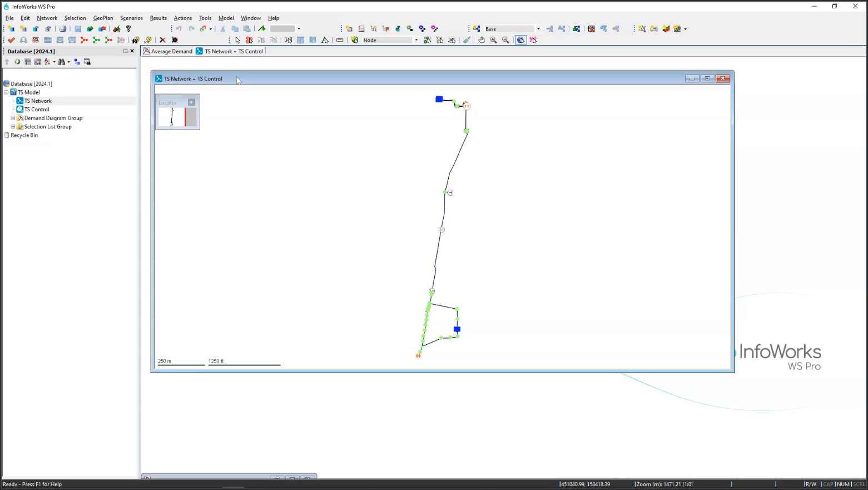Screen dimensions: 868x490
Task: Click the Save disk icon
Action: (x=78, y=29)
